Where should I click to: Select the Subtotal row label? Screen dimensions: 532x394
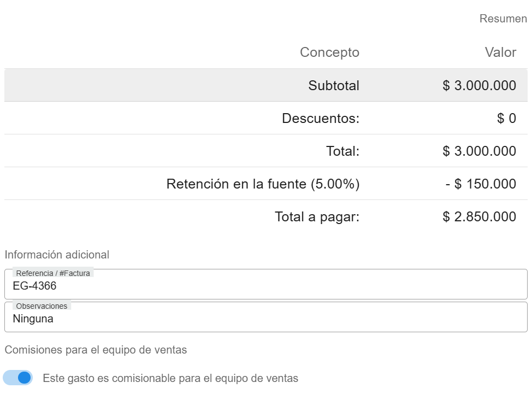point(334,85)
